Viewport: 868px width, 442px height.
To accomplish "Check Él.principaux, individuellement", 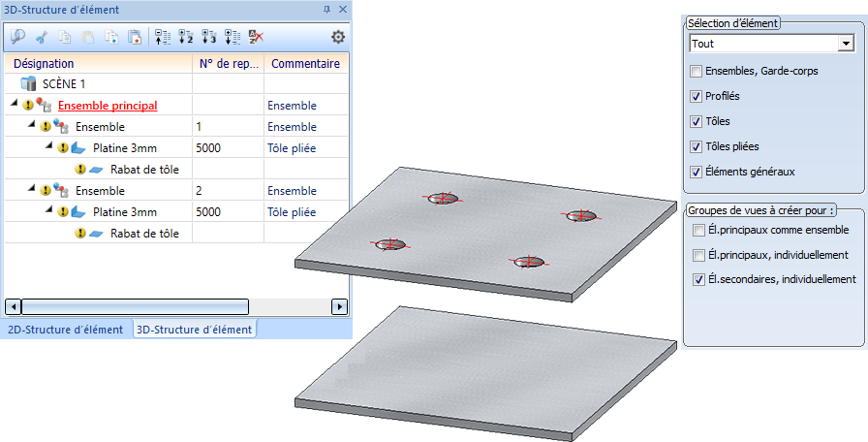I will pos(698,255).
